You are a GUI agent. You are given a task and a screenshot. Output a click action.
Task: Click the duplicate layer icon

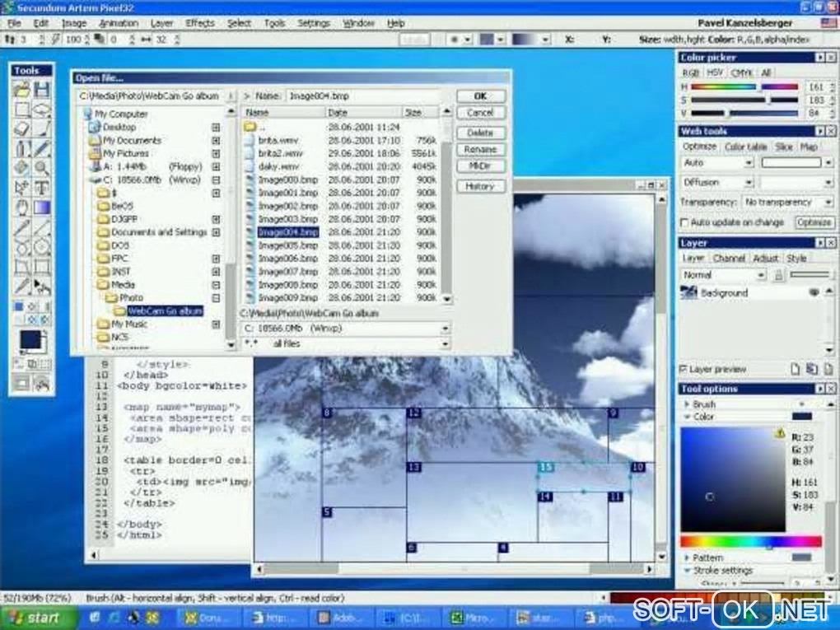tap(812, 369)
